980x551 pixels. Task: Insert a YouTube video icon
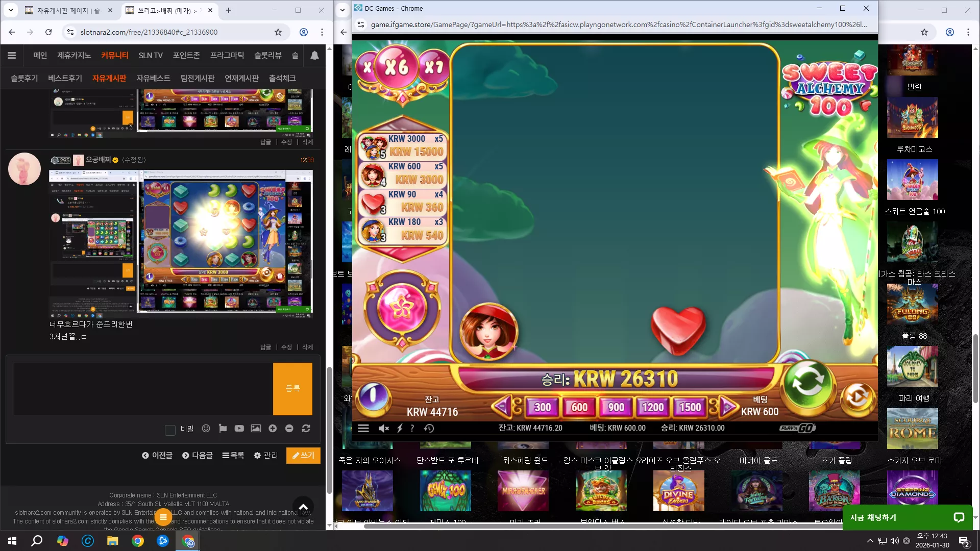tap(239, 429)
